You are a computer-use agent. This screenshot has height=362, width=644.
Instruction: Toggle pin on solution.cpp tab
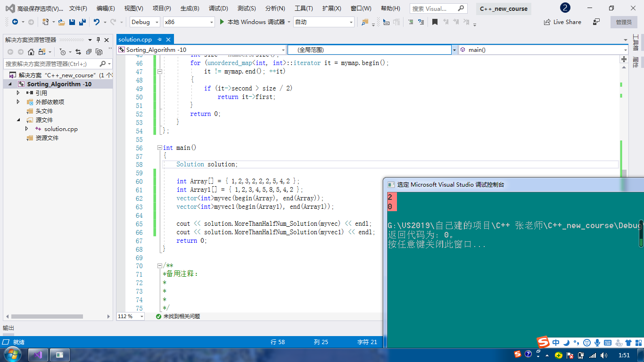click(159, 40)
